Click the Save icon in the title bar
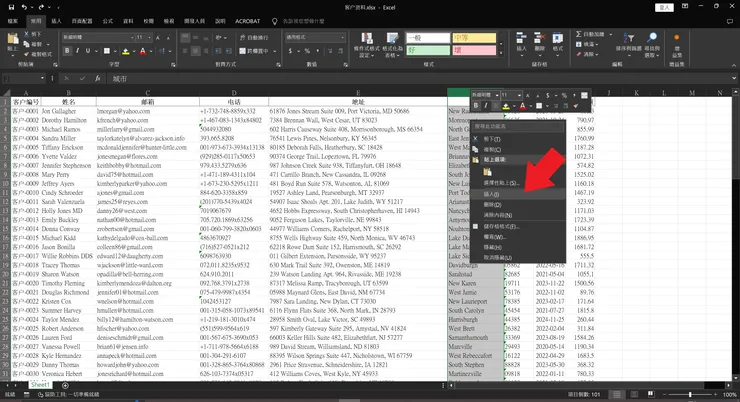740x402 pixels. 11,7
